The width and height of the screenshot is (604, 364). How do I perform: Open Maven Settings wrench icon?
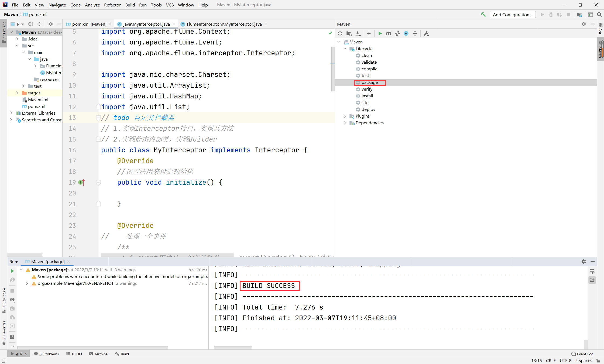[426, 33]
